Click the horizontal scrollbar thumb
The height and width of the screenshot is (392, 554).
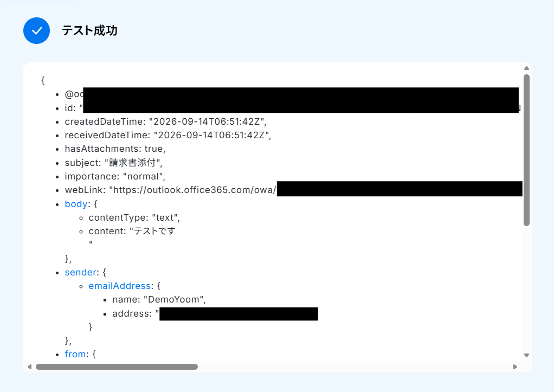[x=117, y=367]
